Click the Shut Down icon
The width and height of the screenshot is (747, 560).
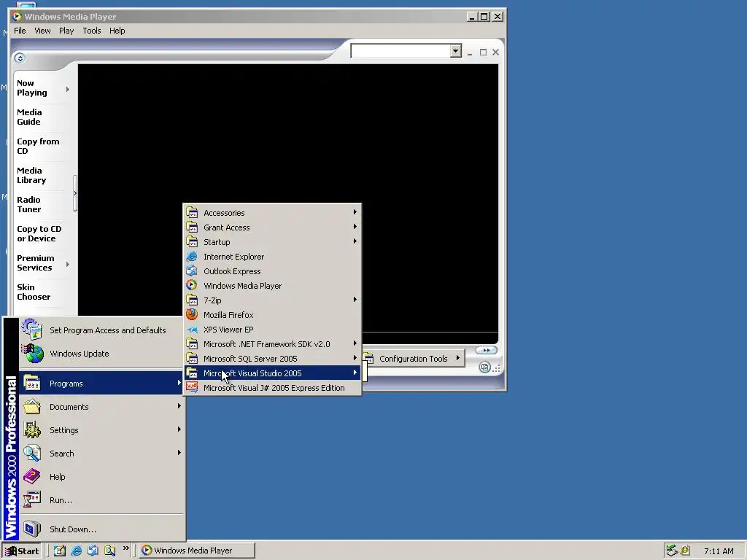pyautogui.click(x=32, y=529)
